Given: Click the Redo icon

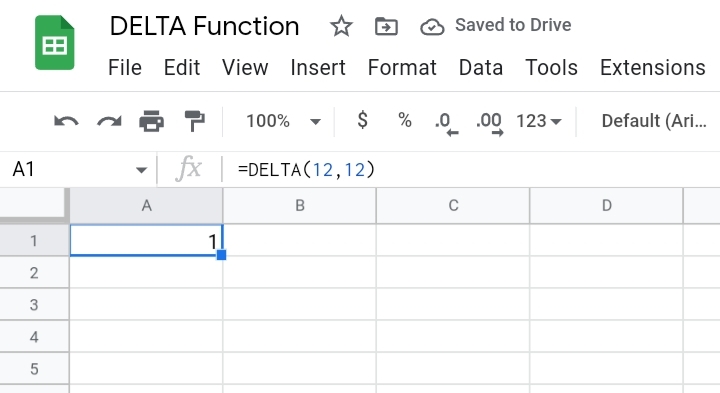Looking at the screenshot, I should 109,121.
